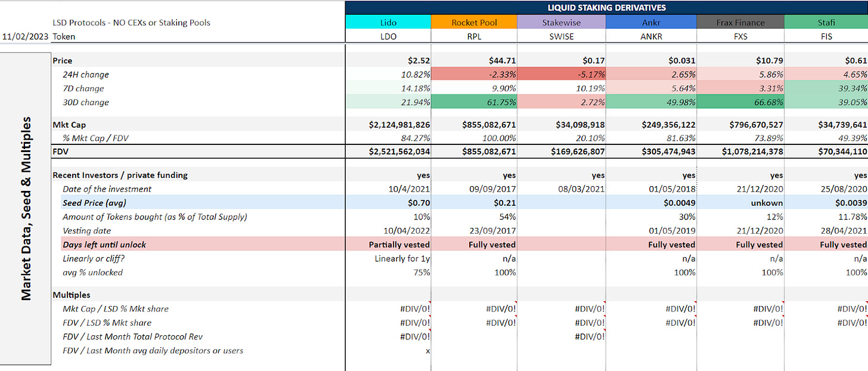Select Frax Finance 30D change 66.68%
The image size is (868, 371).
pyautogui.click(x=740, y=102)
